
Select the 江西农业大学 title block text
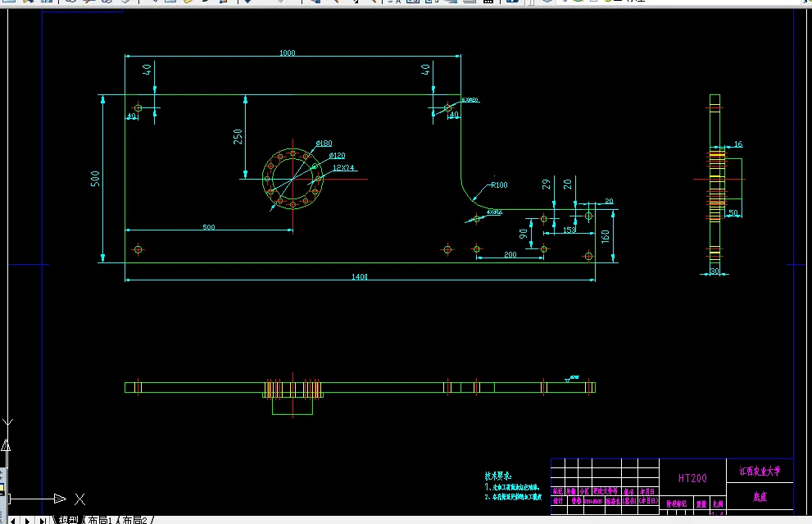tap(760, 472)
